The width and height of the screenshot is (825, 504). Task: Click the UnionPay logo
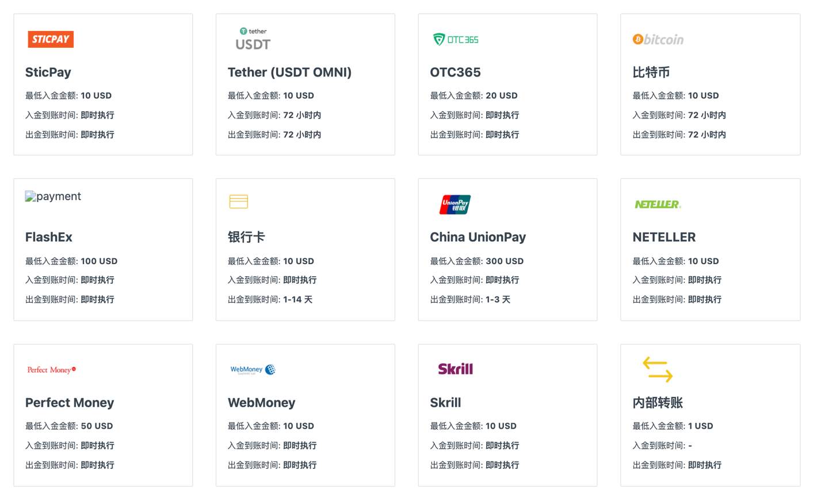pos(455,204)
